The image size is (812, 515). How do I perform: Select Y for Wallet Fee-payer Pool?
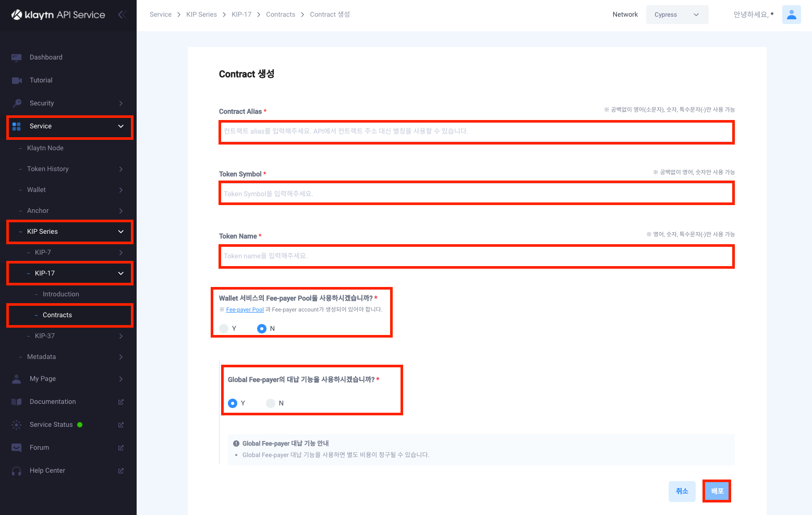tap(224, 329)
